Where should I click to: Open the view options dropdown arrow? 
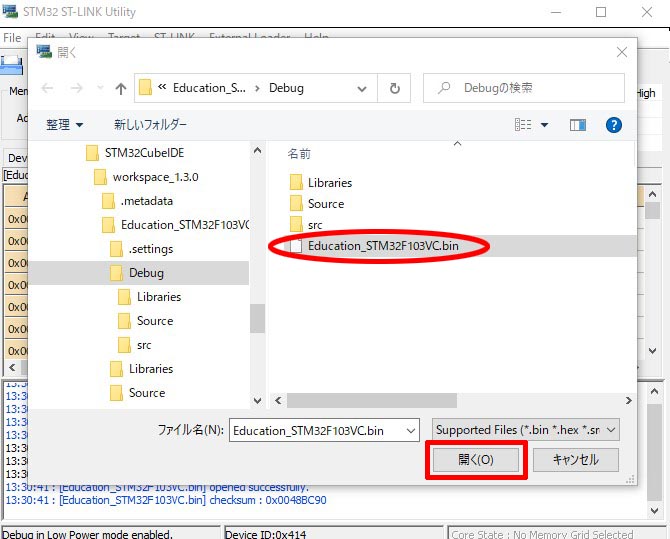[544, 125]
